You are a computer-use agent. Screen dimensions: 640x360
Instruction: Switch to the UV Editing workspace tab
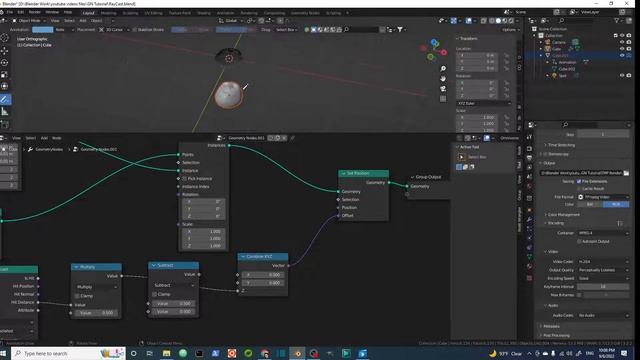[153, 13]
